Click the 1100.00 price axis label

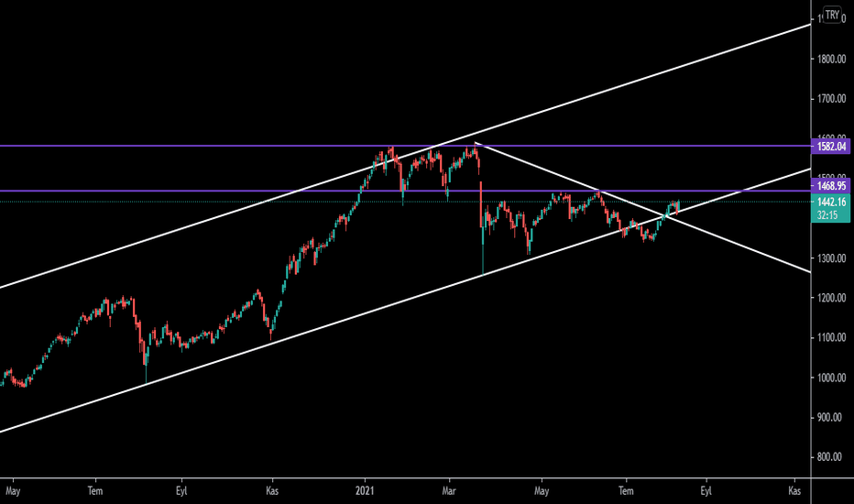pos(831,337)
